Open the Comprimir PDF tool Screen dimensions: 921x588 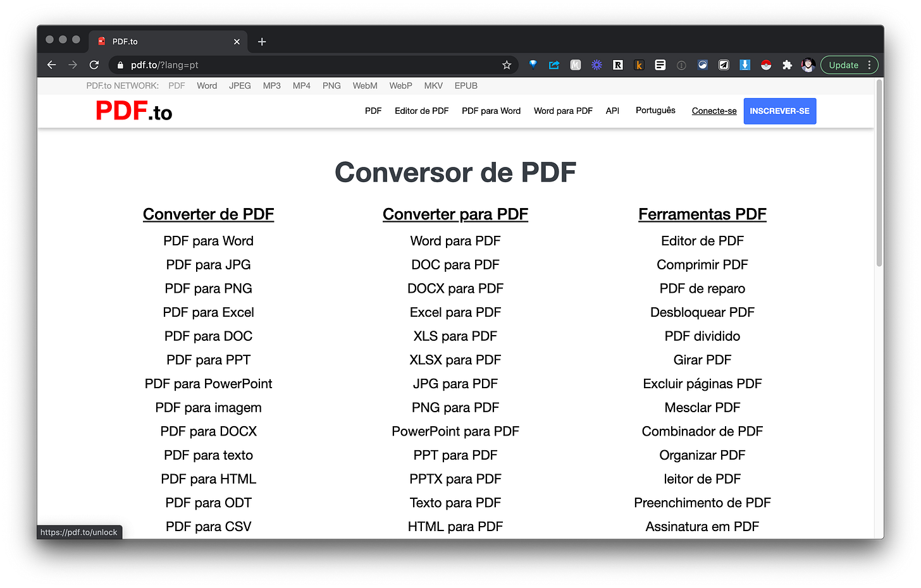click(702, 265)
